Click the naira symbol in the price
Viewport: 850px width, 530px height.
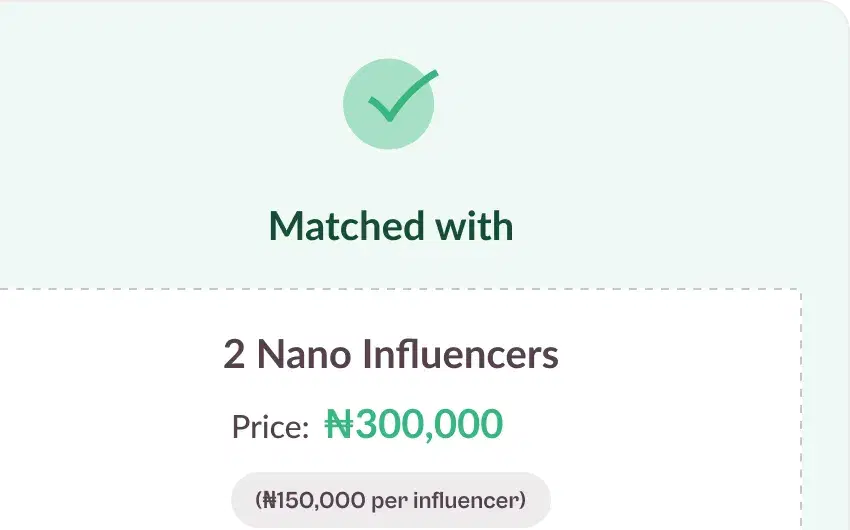pos(340,425)
